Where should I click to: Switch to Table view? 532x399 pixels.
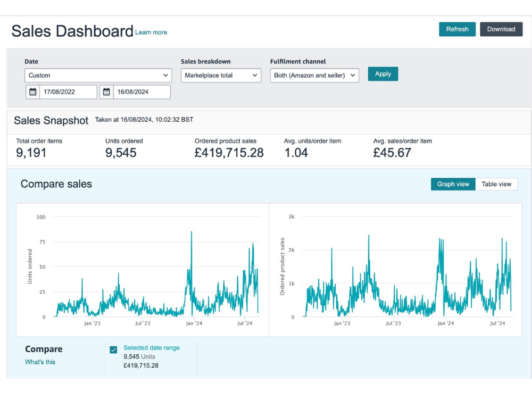pos(496,184)
